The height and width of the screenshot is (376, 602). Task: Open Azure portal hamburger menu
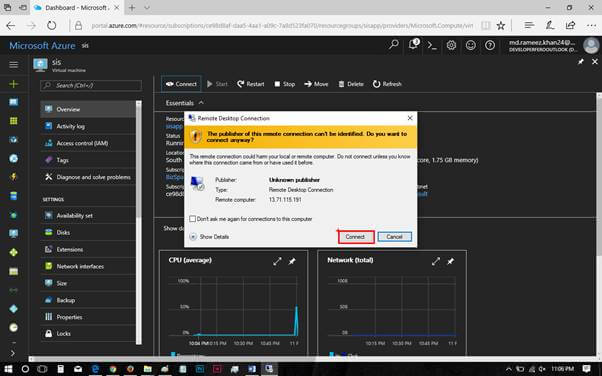[x=13, y=65]
